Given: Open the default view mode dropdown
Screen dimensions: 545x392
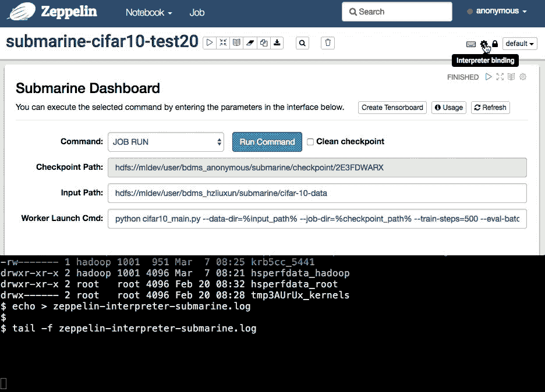Looking at the screenshot, I should pos(519,44).
